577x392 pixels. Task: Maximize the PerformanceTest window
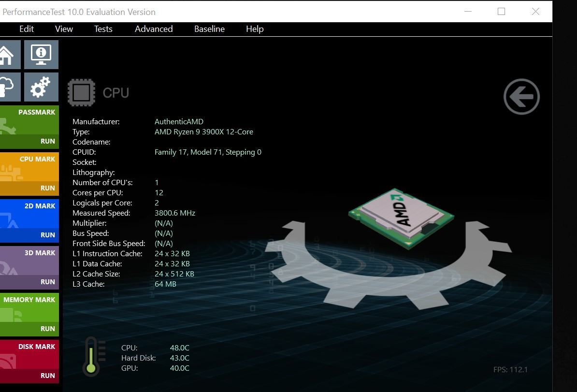[x=501, y=12]
